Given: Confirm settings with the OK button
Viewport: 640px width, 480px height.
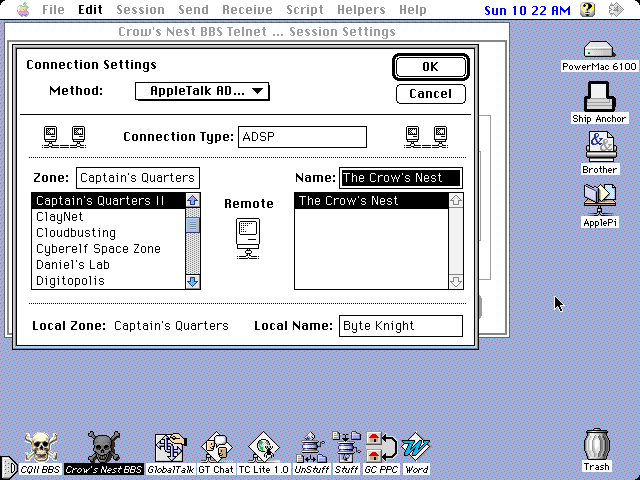Looking at the screenshot, I should click(430, 67).
